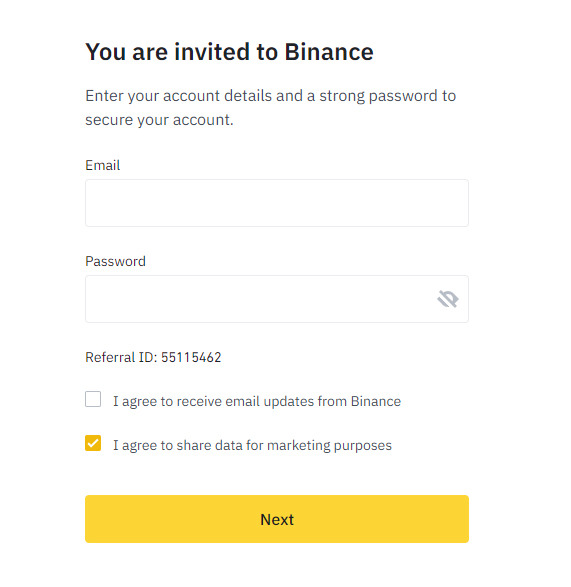Image resolution: width=571 pixels, height=587 pixels.
Task: Click 'You are invited to Binance' heading
Action: 229,52
